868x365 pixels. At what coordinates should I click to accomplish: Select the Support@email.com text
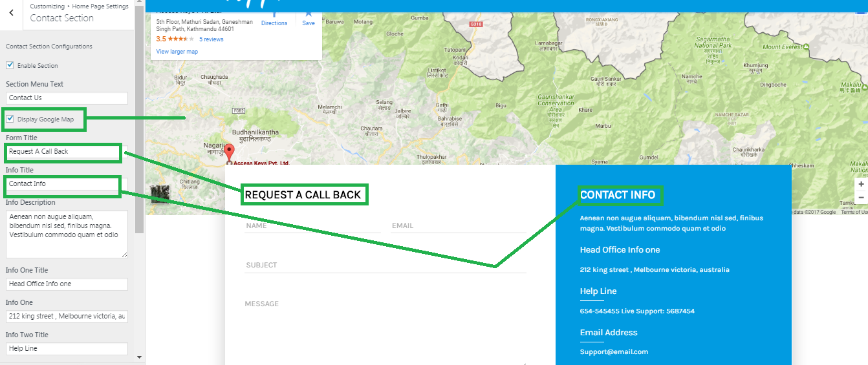[x=614, y=352]
